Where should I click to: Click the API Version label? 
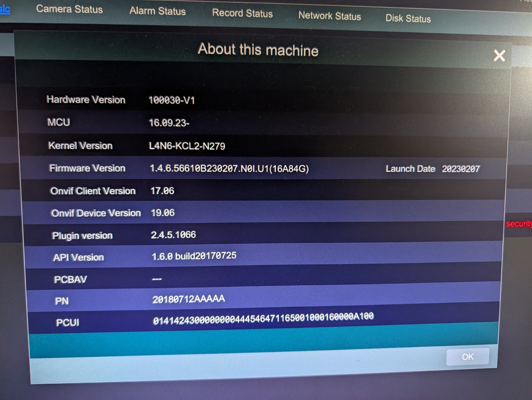pos(78,257)
